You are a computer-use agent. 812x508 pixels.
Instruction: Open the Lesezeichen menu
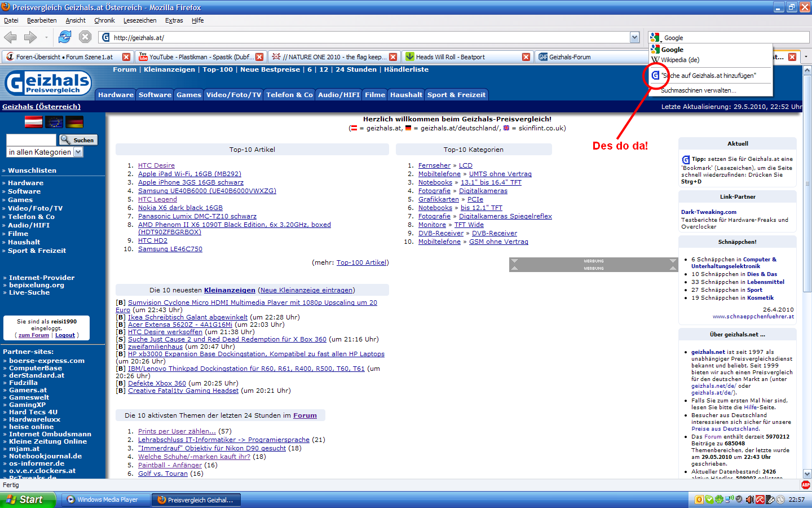coord(140,20)
